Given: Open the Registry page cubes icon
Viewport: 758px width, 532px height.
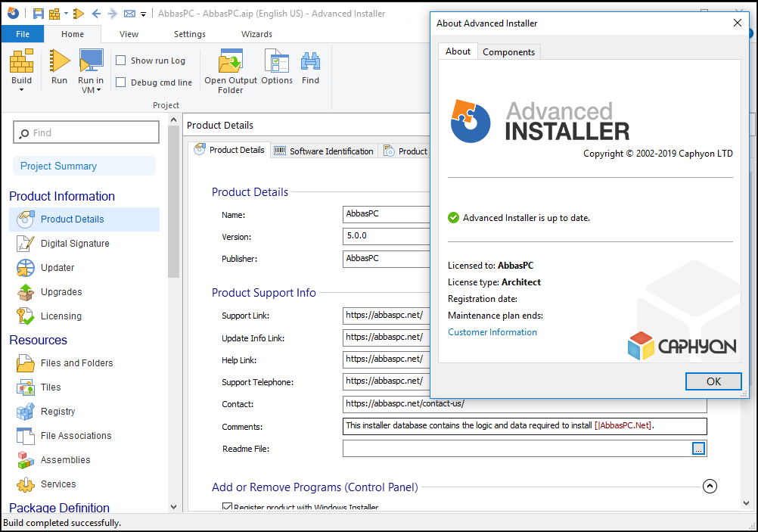Looking at the screenshot, I should 25,411.
